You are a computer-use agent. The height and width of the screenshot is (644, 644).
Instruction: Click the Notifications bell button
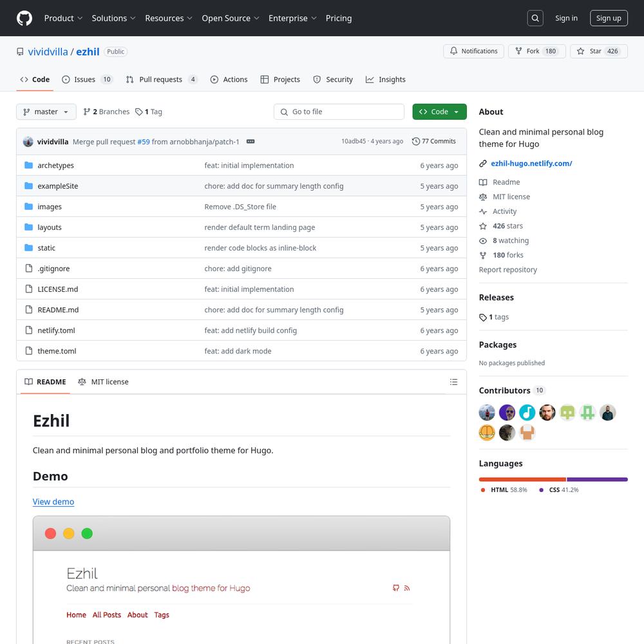(x=473, y=52)
